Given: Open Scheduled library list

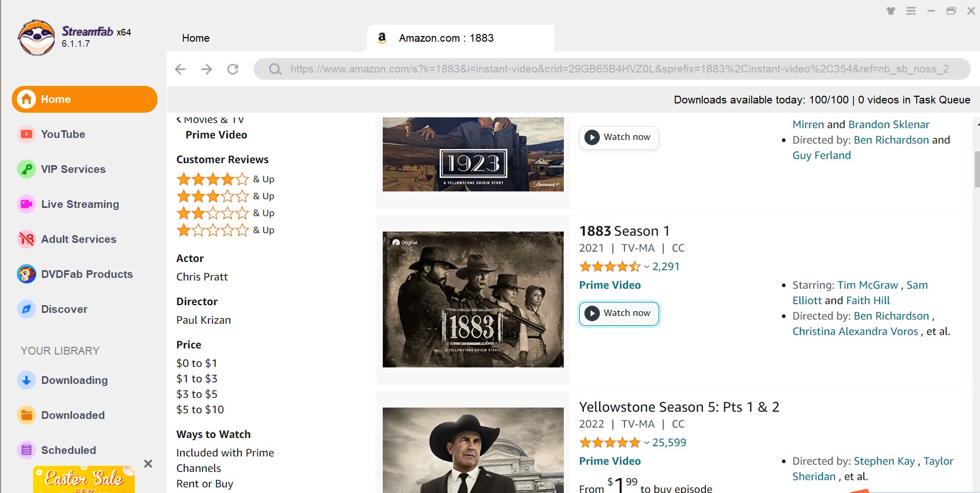Looking at the screenshot, I should [x=68, y=450].
